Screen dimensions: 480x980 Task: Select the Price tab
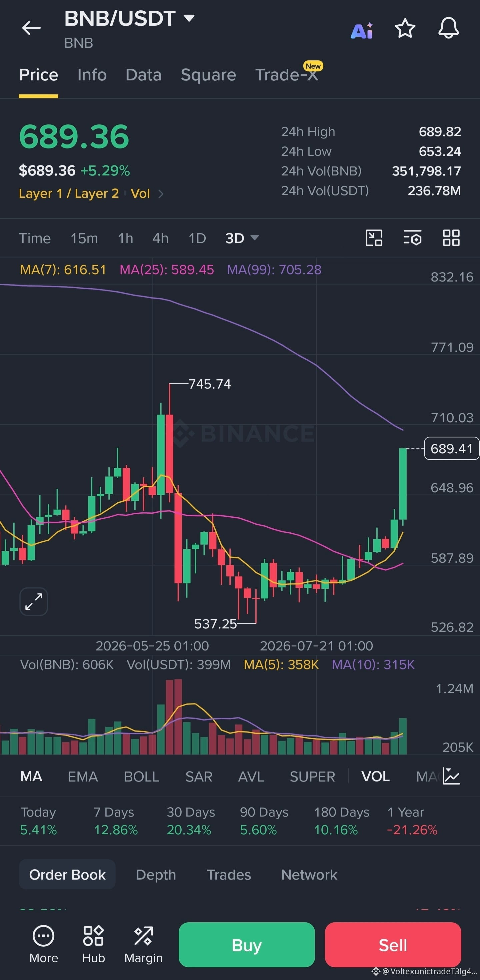tap(38, 75)
